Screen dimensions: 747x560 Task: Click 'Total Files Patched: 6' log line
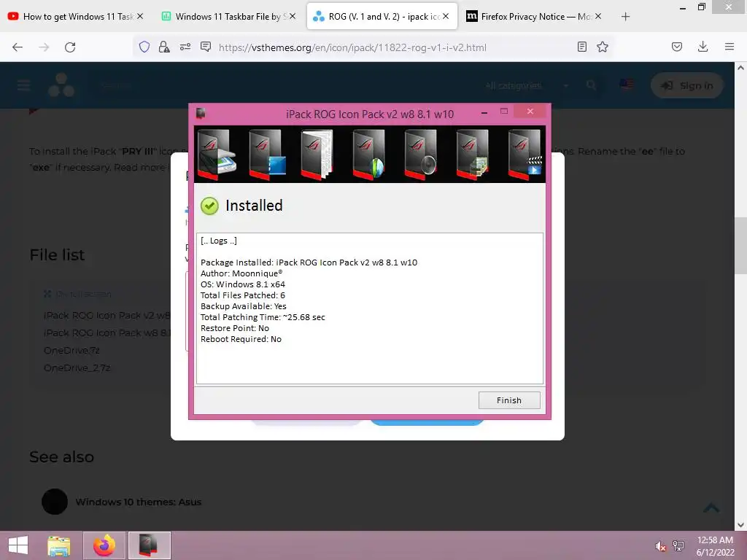point(242,295)
